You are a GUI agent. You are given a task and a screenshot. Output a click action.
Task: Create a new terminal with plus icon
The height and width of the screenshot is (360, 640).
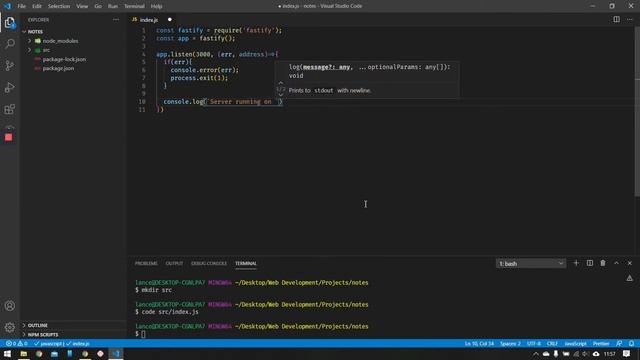(x=576, y=263)
